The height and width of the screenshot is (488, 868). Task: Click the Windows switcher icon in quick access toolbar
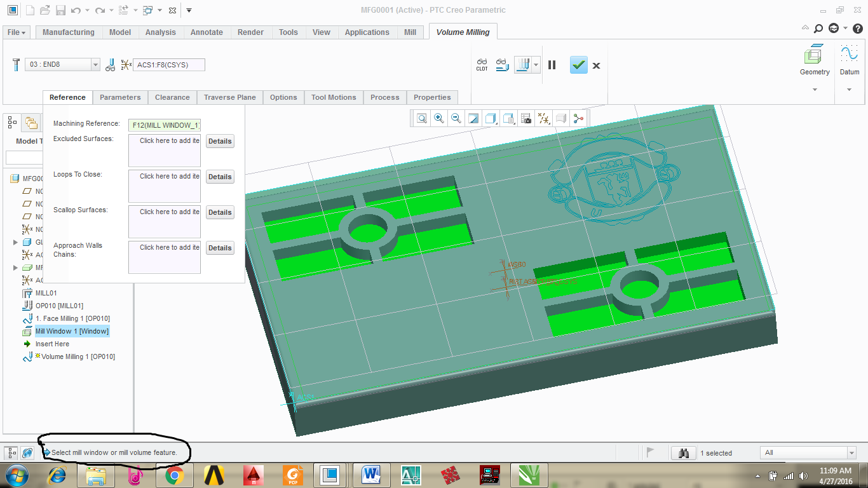[x=147, y=10]
